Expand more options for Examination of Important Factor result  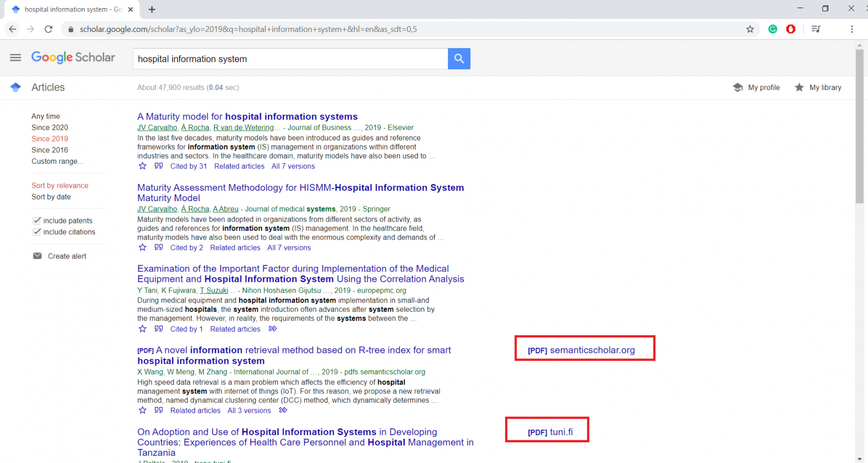pos(273,329)
